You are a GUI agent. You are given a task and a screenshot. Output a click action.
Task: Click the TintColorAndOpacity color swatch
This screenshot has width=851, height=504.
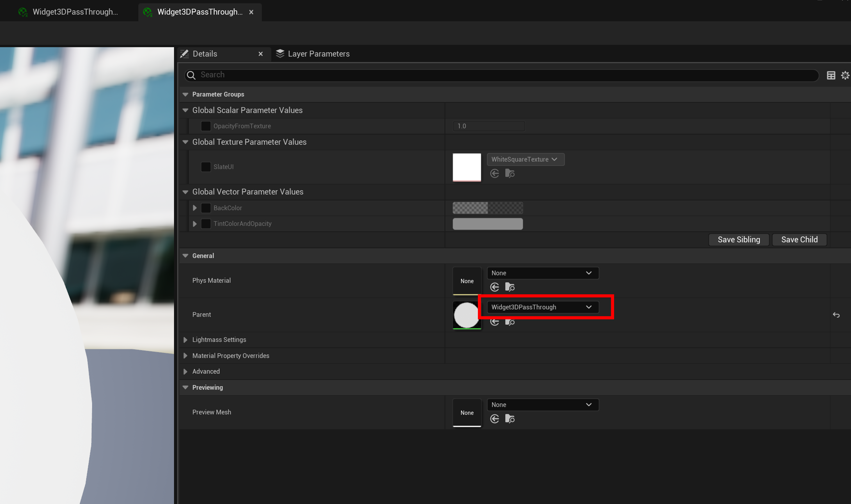[x=487, y=224]
